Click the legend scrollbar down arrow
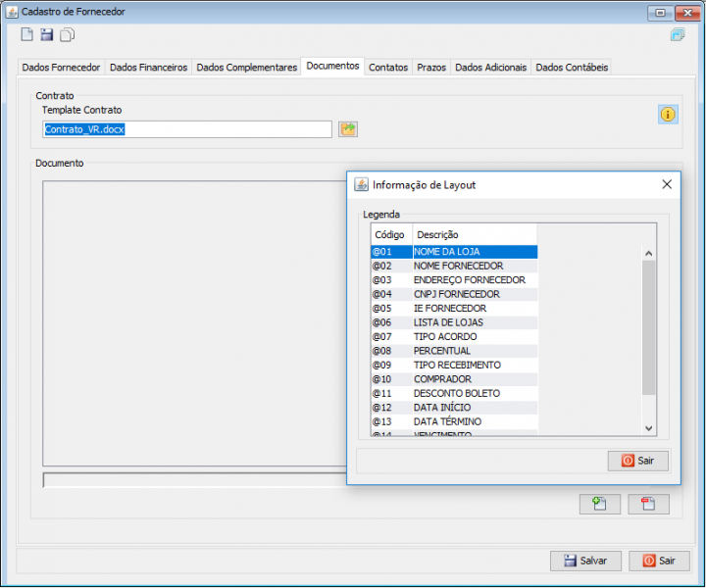 [x=649, y=428]
